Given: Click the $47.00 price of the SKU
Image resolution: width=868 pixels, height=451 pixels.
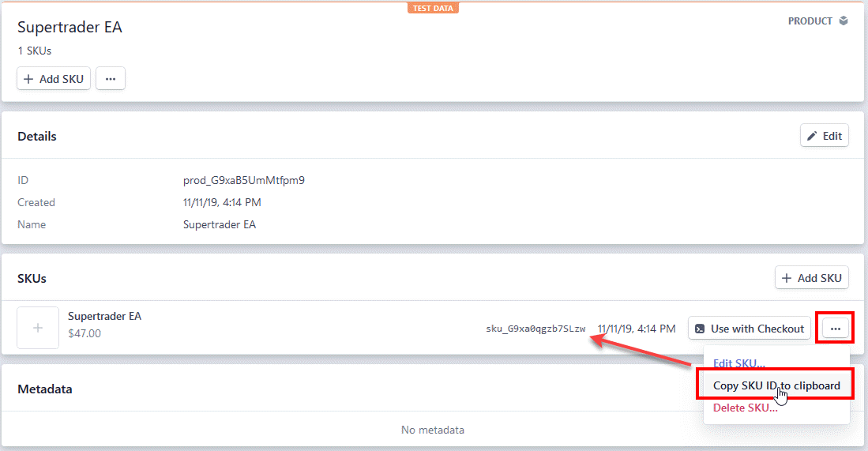Looking at the screenshot, I should (x=85, y=333).
